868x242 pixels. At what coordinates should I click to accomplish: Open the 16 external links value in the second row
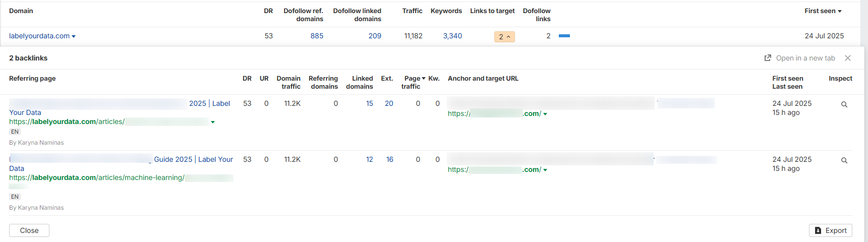[x=390, y=159]
